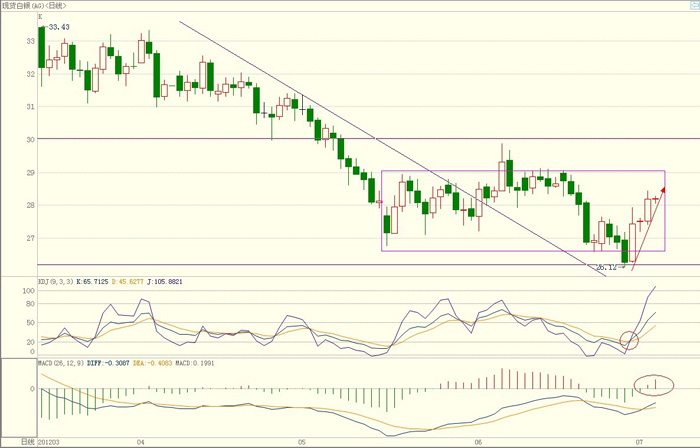Click the price axis label 31
This screenshot has height=448, width=700.
[30, 107]
